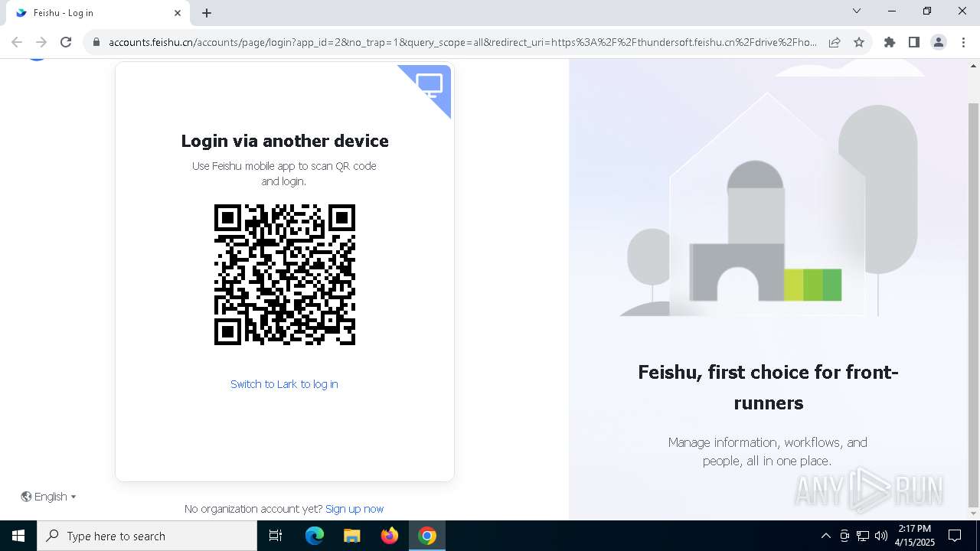Click the Type here to search box
Screen dimensions: 980x551
pos(147,536)
